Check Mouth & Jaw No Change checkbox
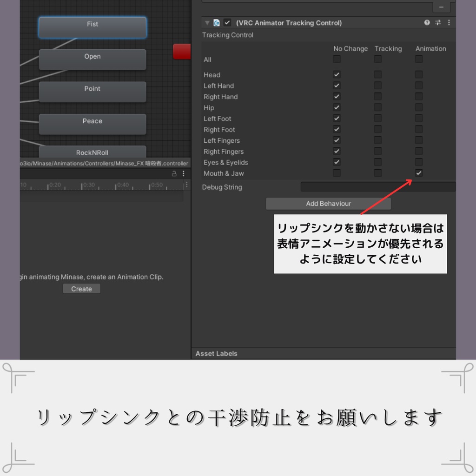The image size is (476, 476). [337, 173]
